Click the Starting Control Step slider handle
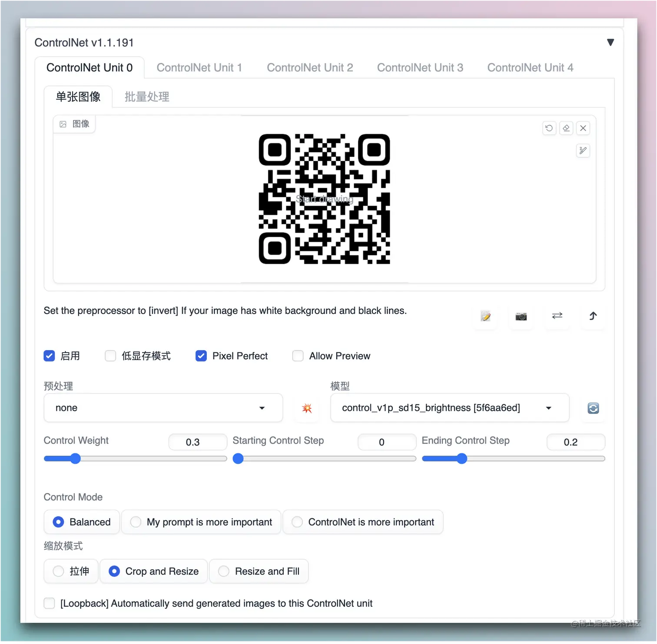The width and height of the screenshot is (657, 644). point(238,459)
